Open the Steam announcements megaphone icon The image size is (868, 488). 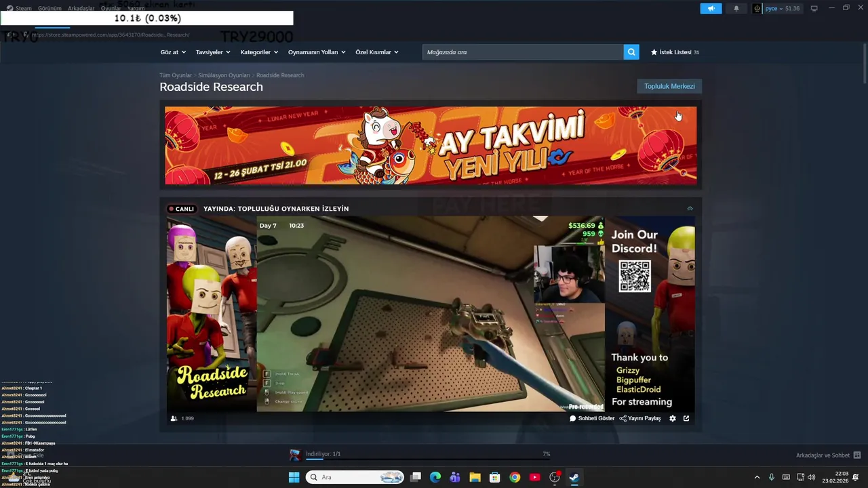click(x=711, y=8)
